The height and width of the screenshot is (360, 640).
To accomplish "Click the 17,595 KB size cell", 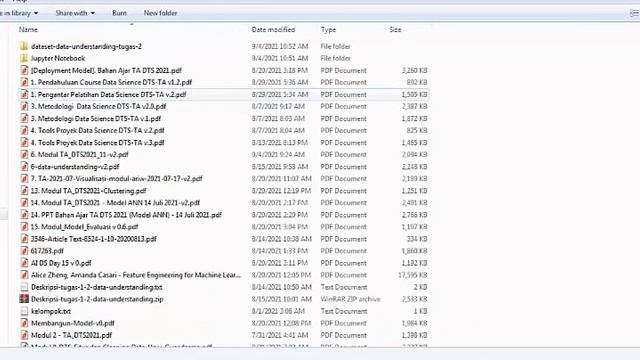I will pyautogui.click(x=413, y=275).
